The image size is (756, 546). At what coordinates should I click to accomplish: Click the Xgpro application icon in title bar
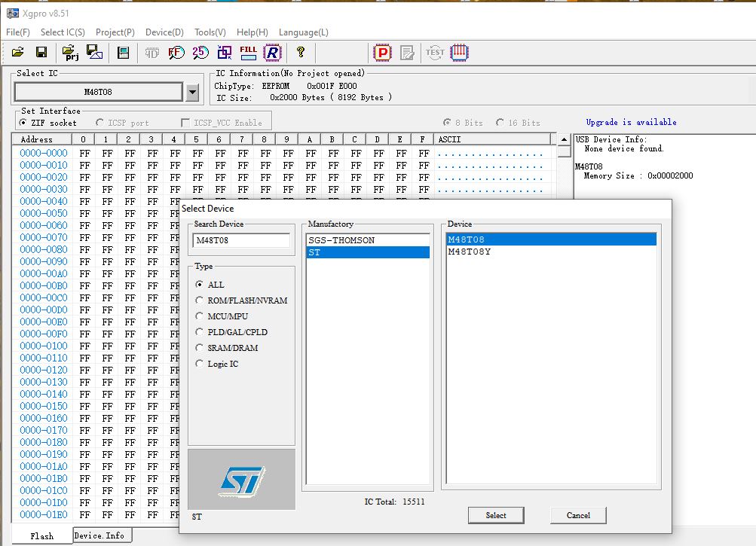13,14
